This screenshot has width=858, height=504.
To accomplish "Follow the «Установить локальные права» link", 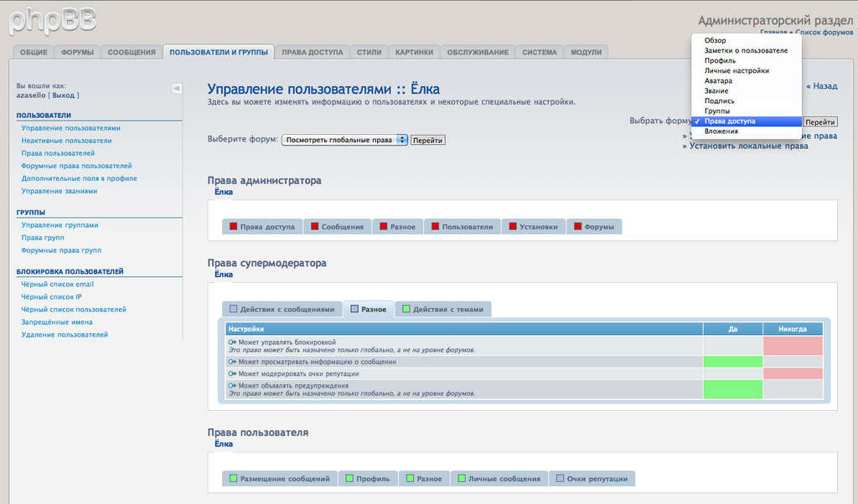I will pyautogui.click(x=748, y=146).
